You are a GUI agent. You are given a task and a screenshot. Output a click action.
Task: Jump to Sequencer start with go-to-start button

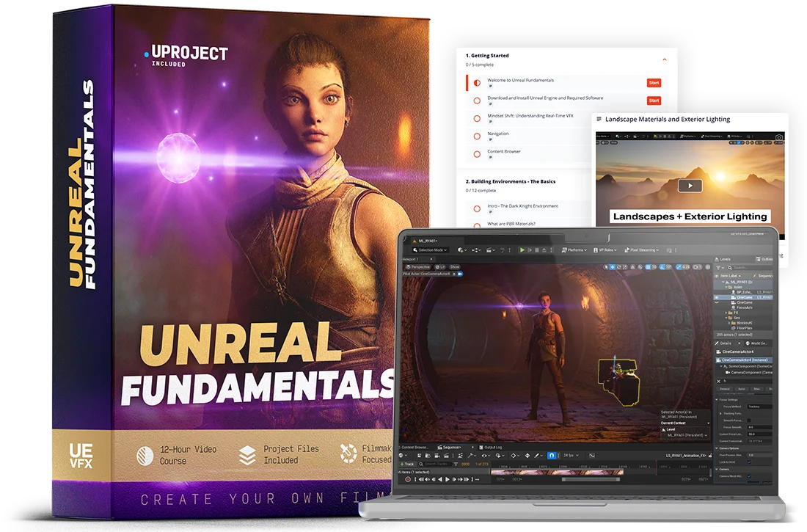[421, 479]
